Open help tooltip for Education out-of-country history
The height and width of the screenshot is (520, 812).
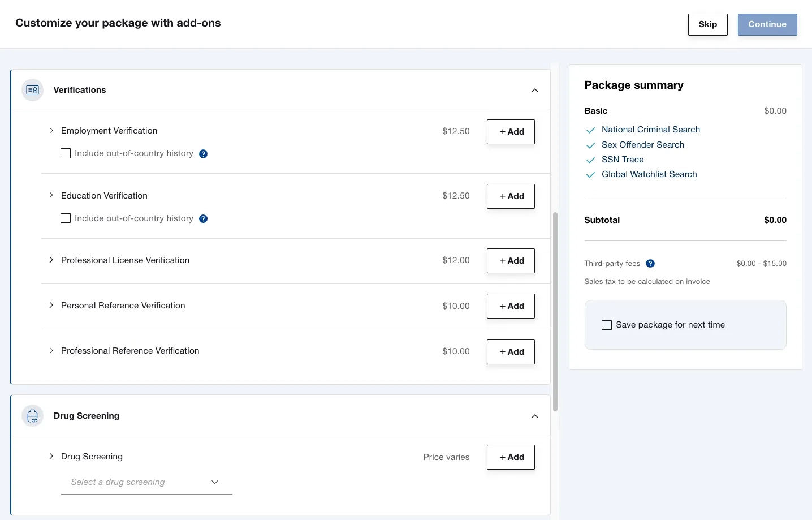204,219
